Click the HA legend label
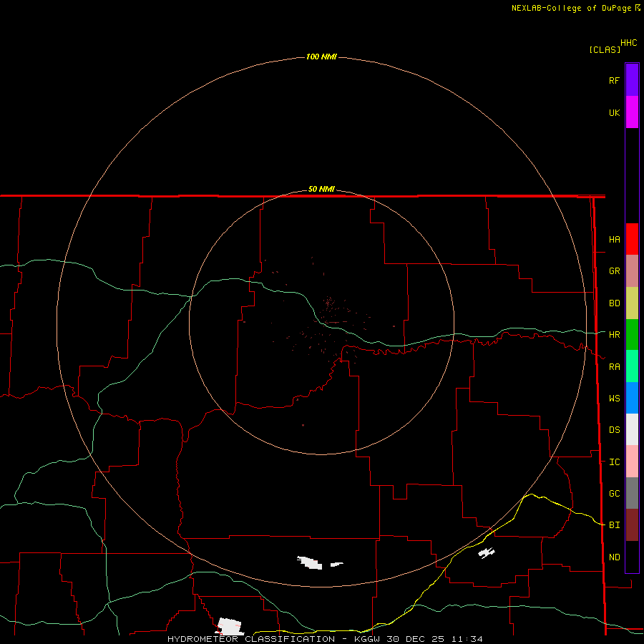Screen dimensions: 644x644 (x=614, y=240)
